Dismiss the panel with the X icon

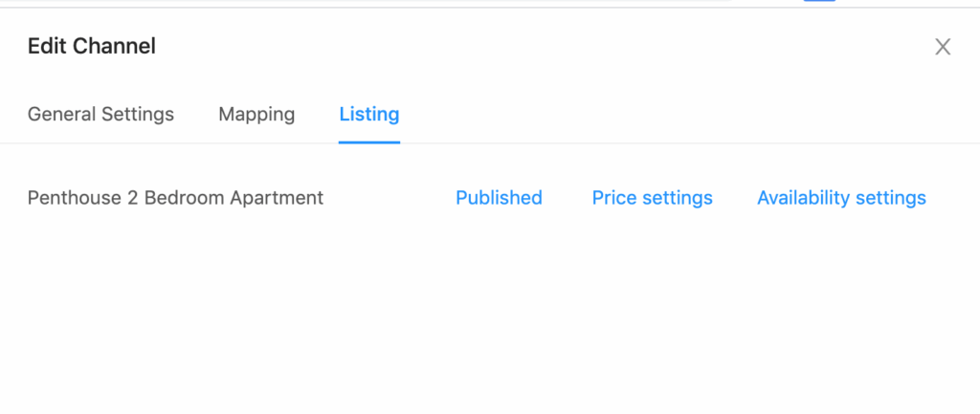click(943, 47)
